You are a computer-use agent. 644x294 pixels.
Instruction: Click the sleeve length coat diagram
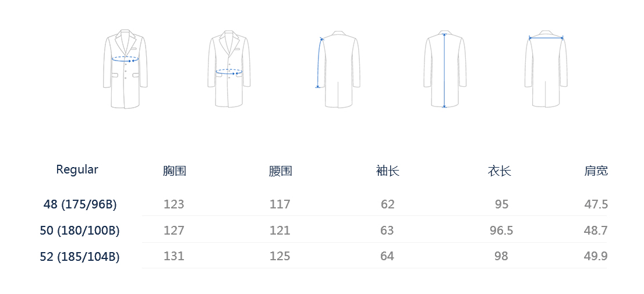[337, 69]
